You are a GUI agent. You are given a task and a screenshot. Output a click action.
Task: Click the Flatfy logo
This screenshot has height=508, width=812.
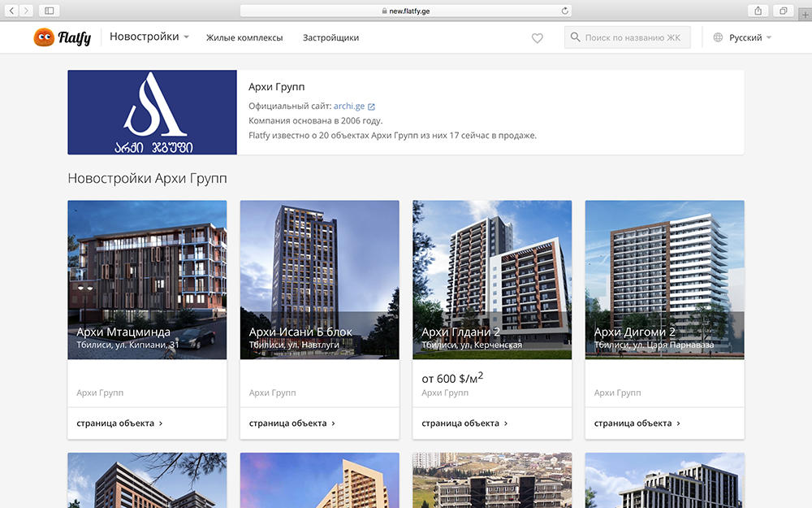[x=63, y=37]
